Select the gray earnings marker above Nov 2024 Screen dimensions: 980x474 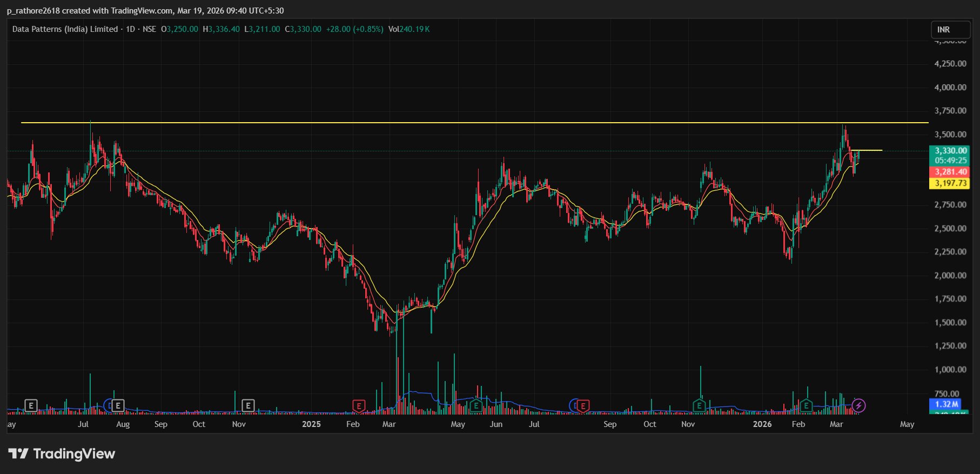248,405
